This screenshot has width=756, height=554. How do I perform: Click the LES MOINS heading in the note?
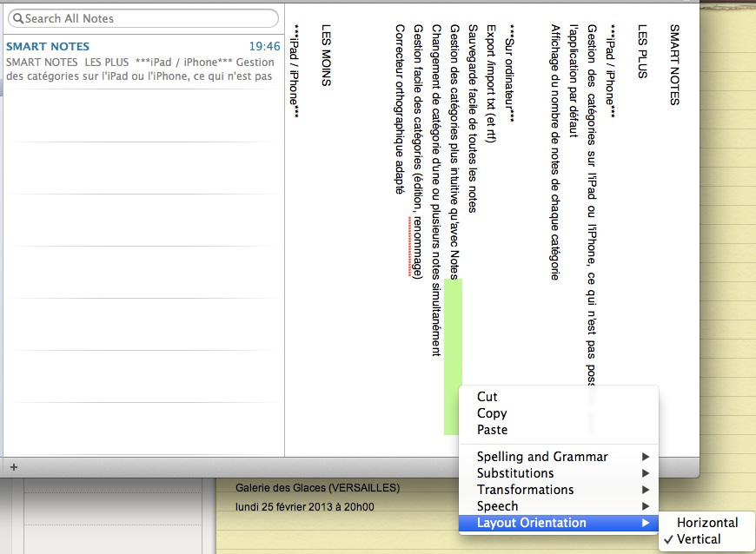pos(326,56)
